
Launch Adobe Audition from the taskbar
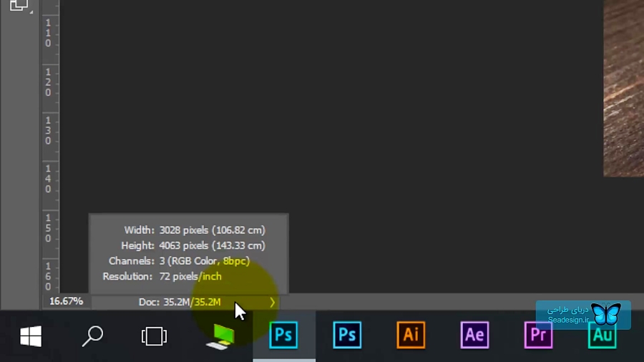(602, 335)
